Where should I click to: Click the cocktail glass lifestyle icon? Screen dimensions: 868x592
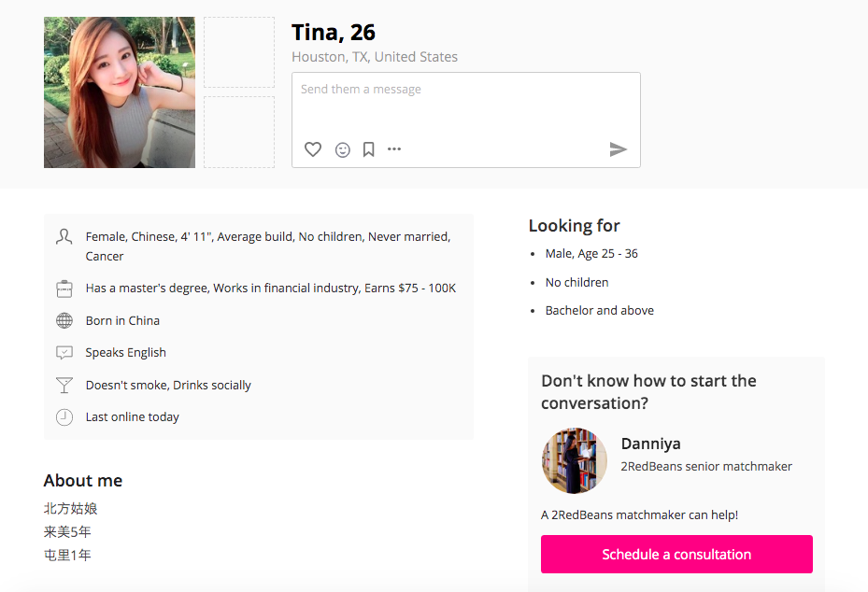(64, 386)
